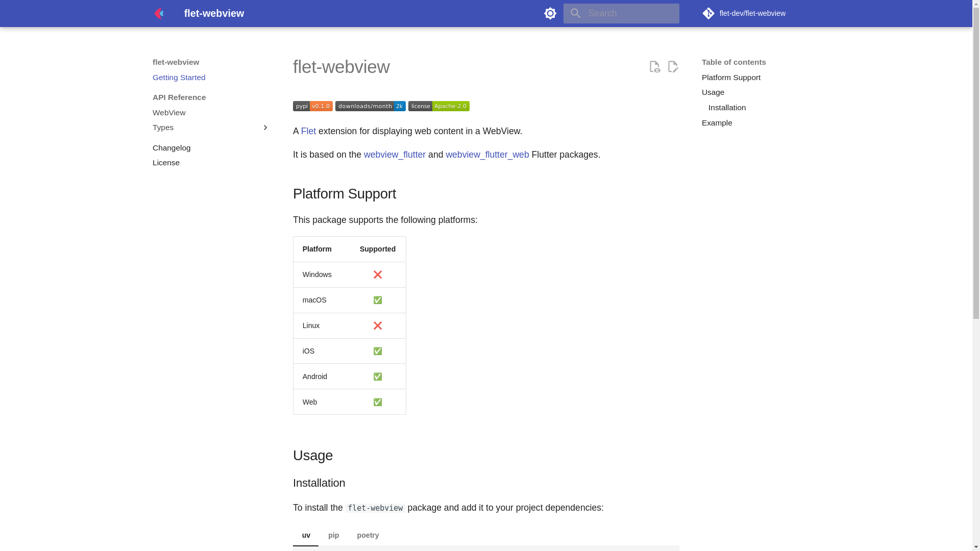Click the flet-webview header site title
The width and height of the screenshot is (980, 551).
(214, 13)
